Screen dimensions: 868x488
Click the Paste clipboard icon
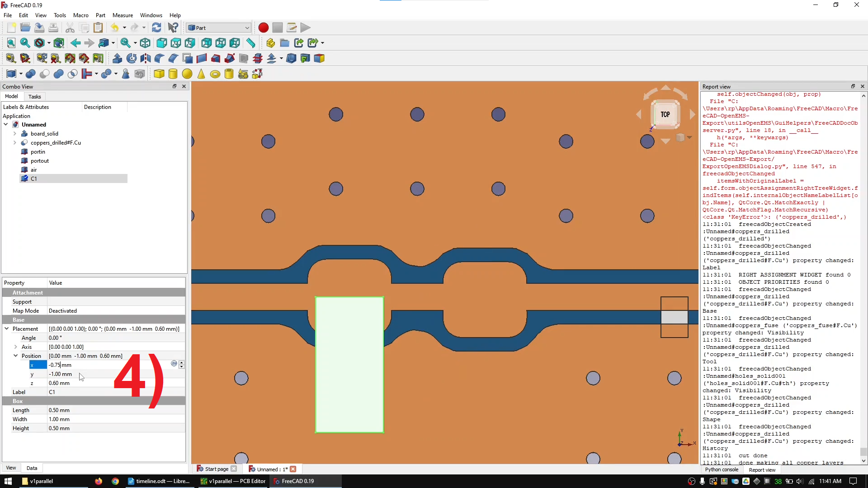[x=98, y=28]
